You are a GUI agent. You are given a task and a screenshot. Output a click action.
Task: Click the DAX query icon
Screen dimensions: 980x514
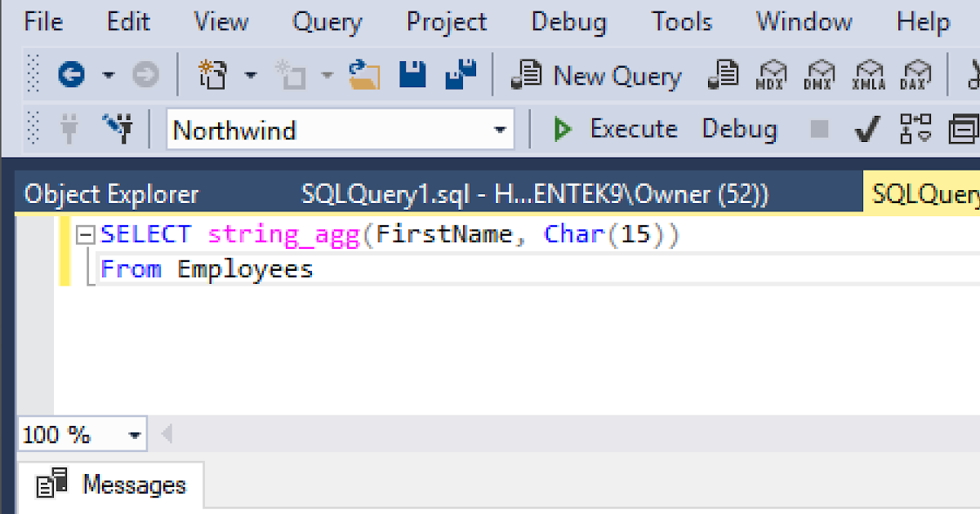(915, 74)
